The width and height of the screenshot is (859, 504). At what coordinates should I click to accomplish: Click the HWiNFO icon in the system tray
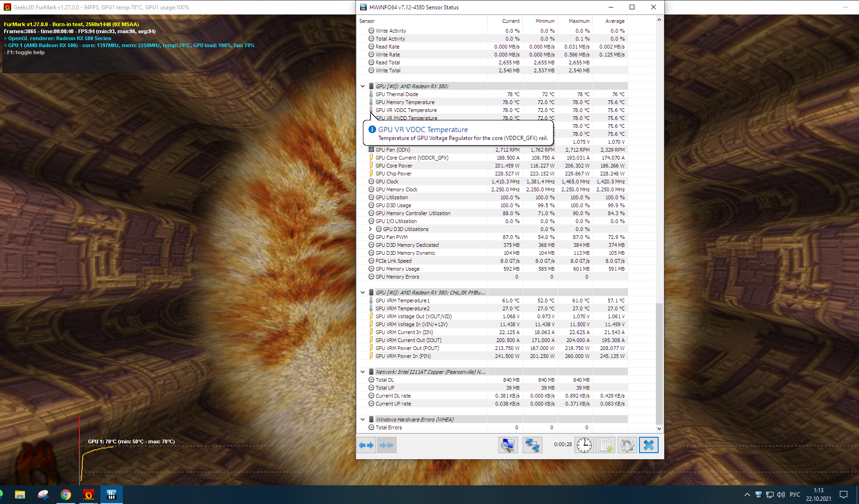(759, 495)
